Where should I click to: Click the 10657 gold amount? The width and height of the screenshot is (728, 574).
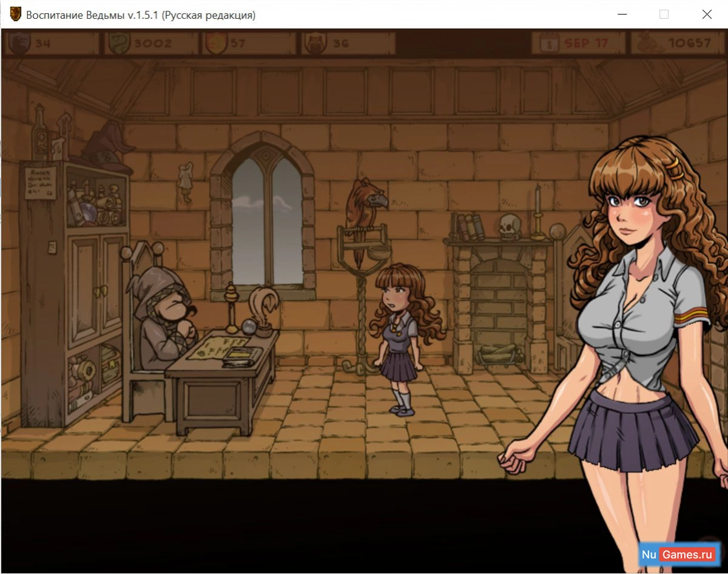coord(690,43)
